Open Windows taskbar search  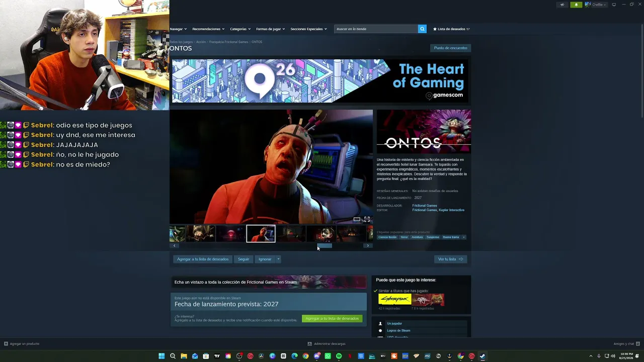(x=173, y=356)
